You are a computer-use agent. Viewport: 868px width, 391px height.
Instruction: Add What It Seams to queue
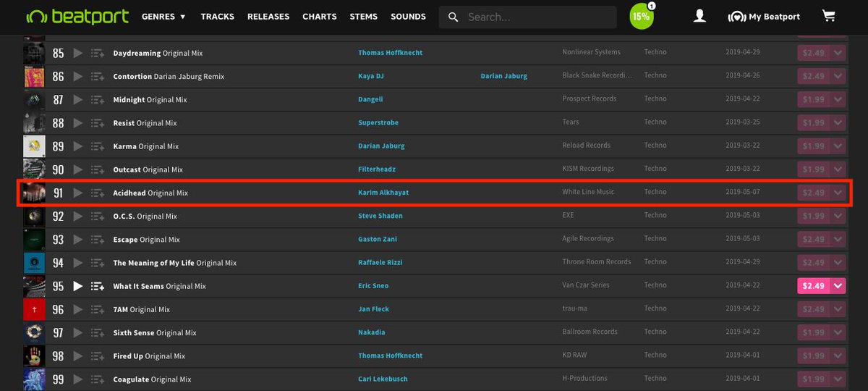pyautogui.click(x=98, y=286)
